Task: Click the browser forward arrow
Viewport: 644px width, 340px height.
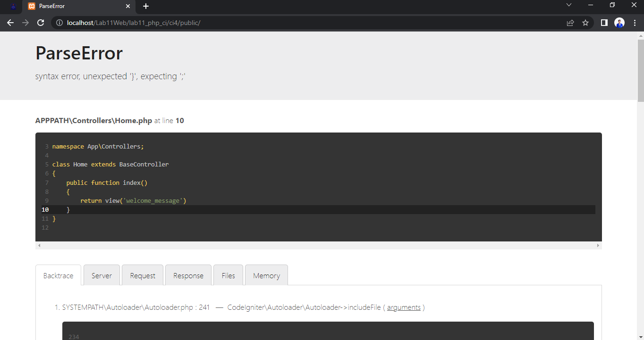Action: (x=25, y=22)
